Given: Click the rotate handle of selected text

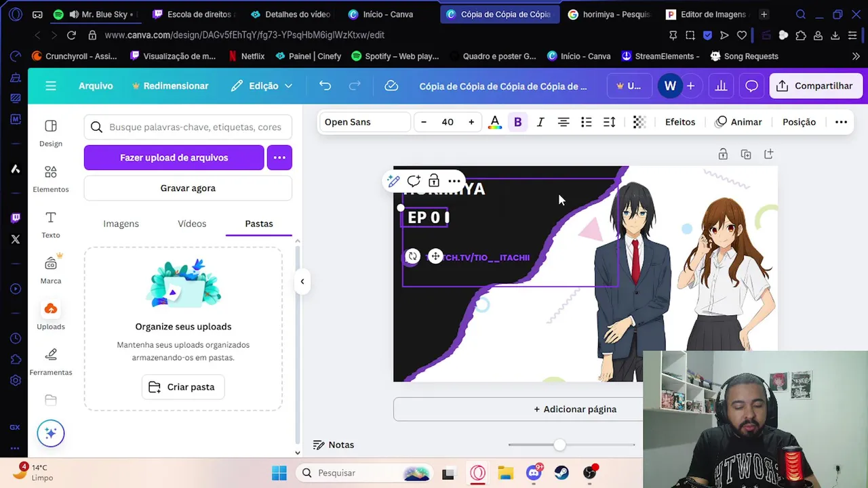Looking at the screenshot, I should tap(412, 256).
